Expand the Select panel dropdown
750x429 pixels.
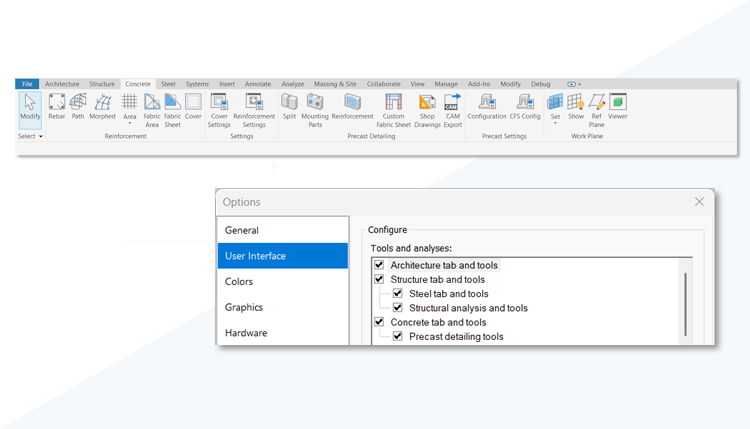[x=31, y=136]
